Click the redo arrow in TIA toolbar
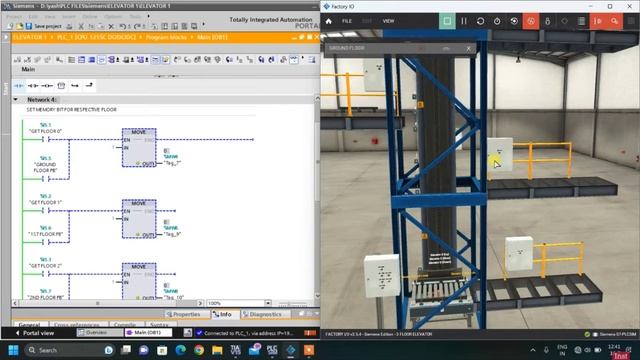Viewport: 640px width, 360px height. point(138,27)
